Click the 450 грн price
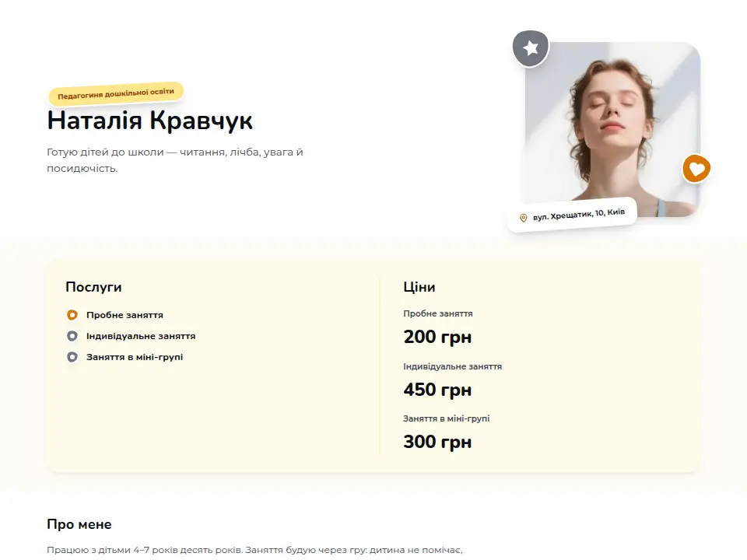 (437, 390)
